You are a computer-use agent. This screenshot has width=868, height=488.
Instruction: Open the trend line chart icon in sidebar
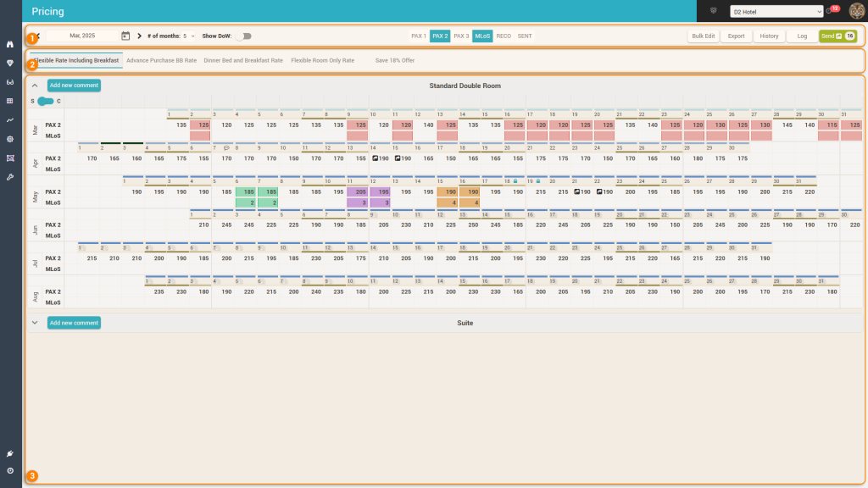coord(10,120)
